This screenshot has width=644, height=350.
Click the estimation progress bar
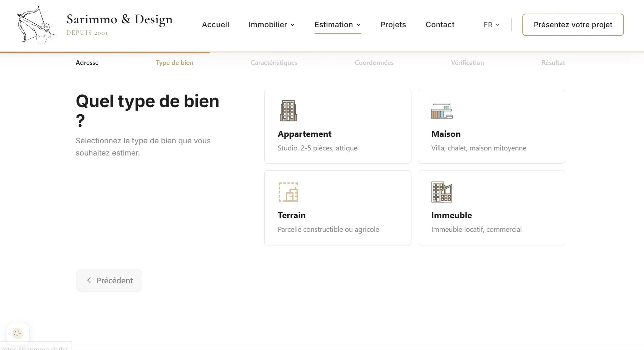(322, 52)
